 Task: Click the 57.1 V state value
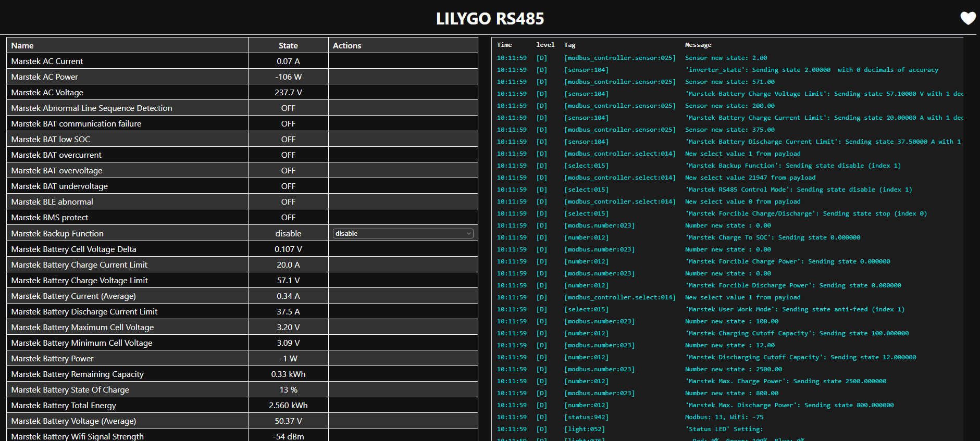pyautogui.click(x=288, y=280)
